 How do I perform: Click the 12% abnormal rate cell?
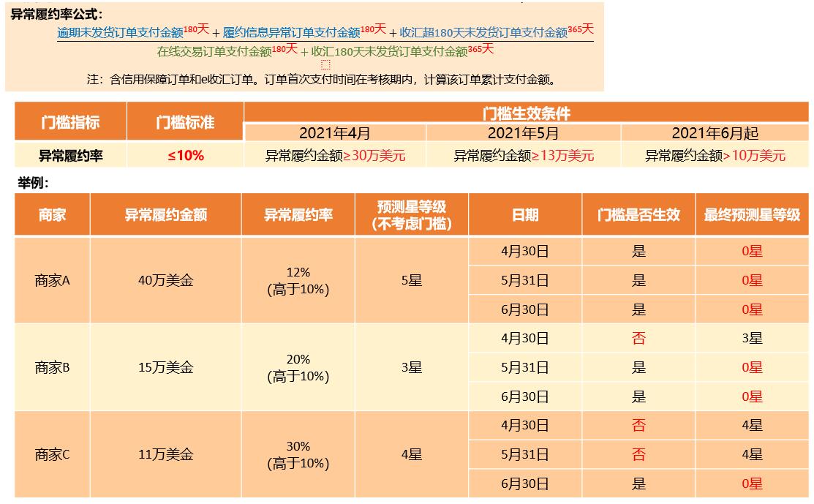[298, 280]
